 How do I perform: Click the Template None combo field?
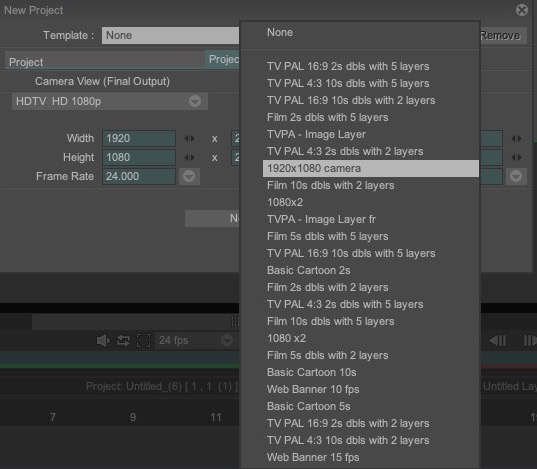click(x=171, y=35)
